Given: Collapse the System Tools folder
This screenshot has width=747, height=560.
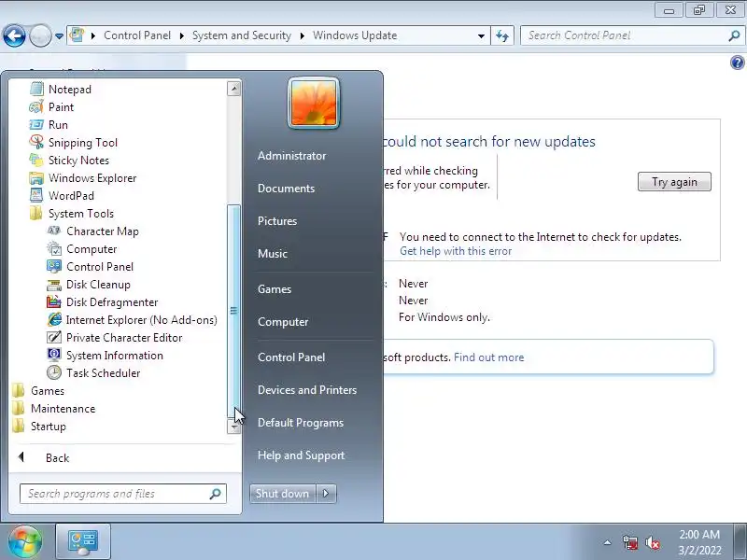Looking at the screenshot, I should coord(72,214).
